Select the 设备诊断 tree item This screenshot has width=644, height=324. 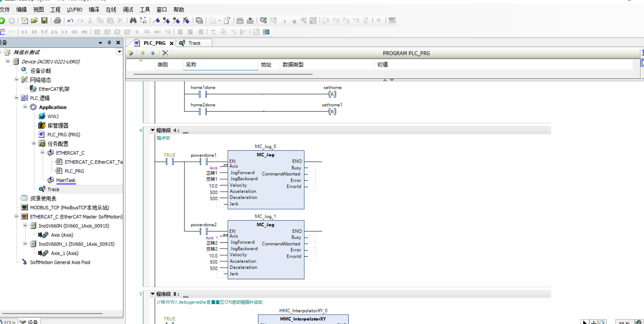click(40, 70)
